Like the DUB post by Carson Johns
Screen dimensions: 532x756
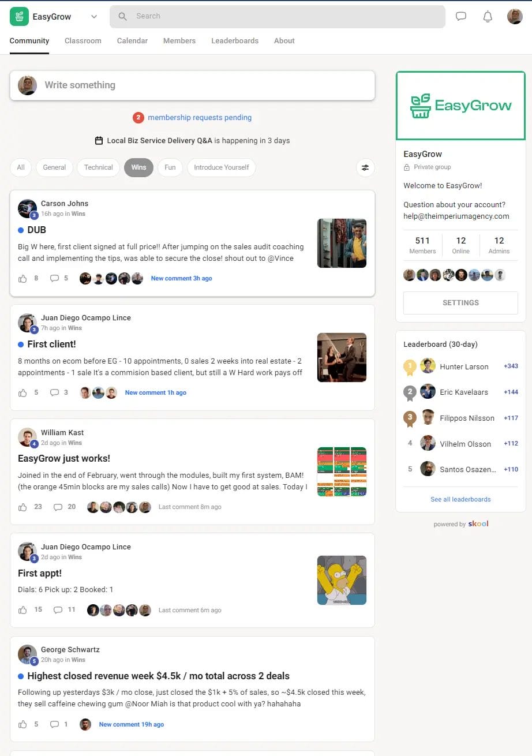pyautogui.click(x=23, y=278)
